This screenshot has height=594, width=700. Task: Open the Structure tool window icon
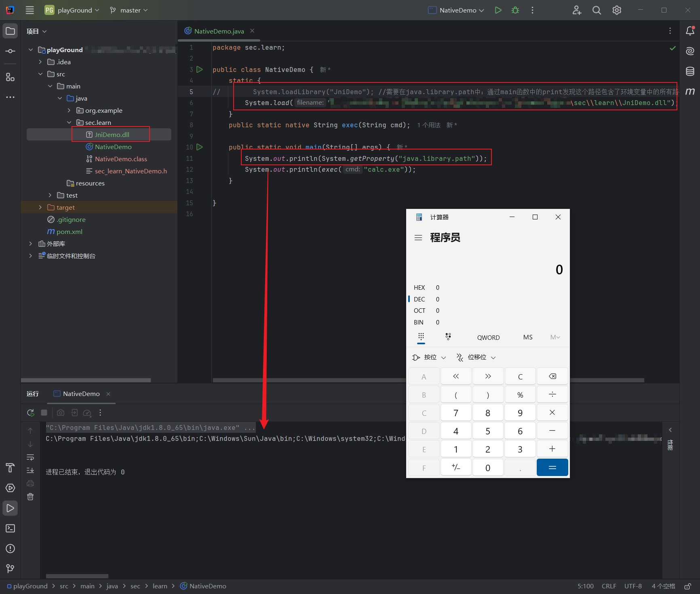pos(10,77)
